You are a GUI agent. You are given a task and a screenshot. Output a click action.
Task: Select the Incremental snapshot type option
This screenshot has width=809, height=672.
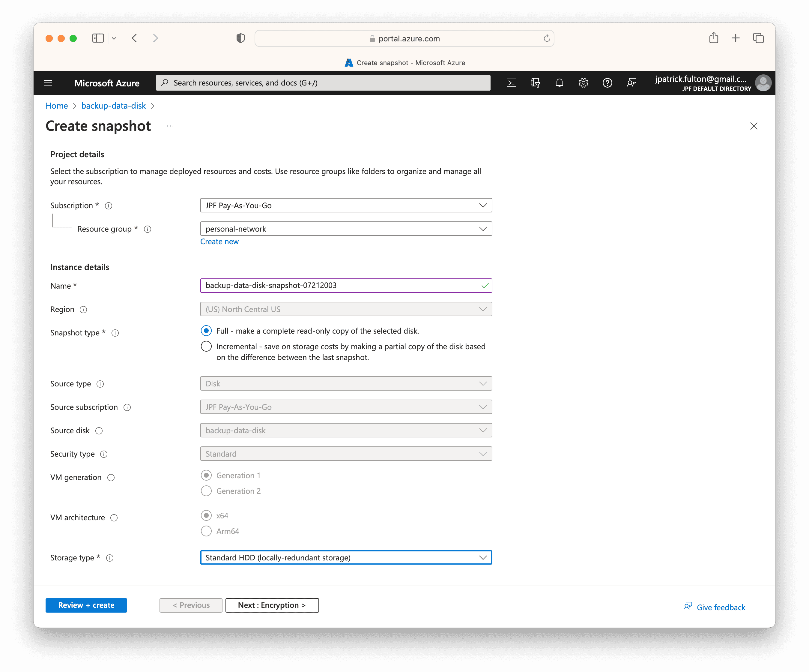point(207,346)
